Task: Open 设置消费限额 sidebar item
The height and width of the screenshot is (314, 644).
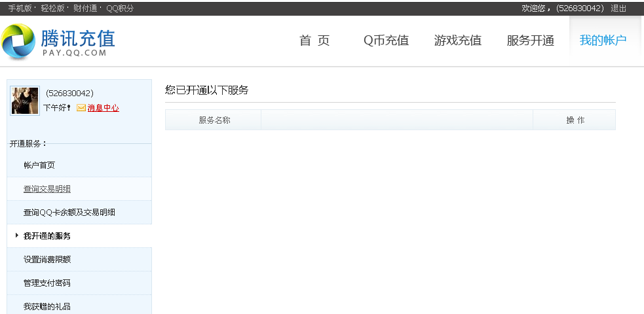Action: tap(47, 260)
